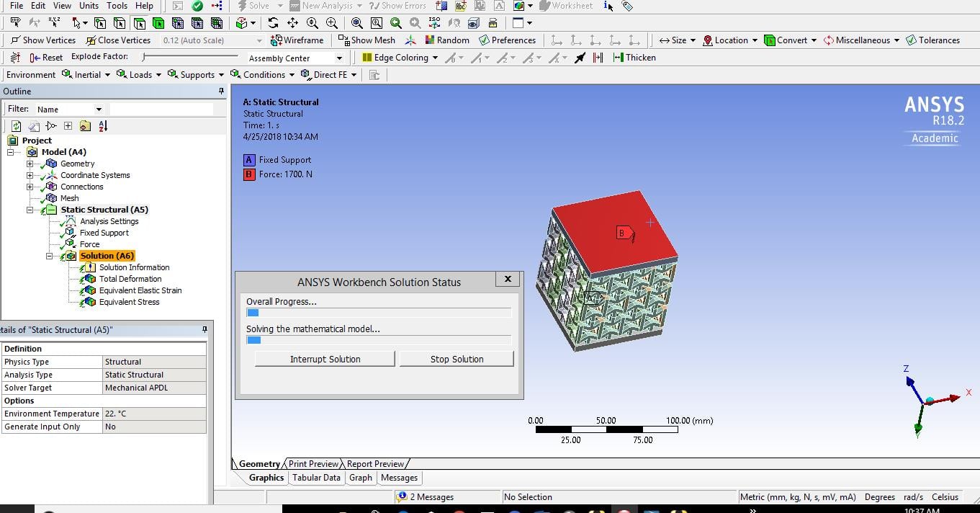The image size is (980, 513).
Task: Switch to the Report Preview tab
Action: pyautogui.click(x=375, y=464)
